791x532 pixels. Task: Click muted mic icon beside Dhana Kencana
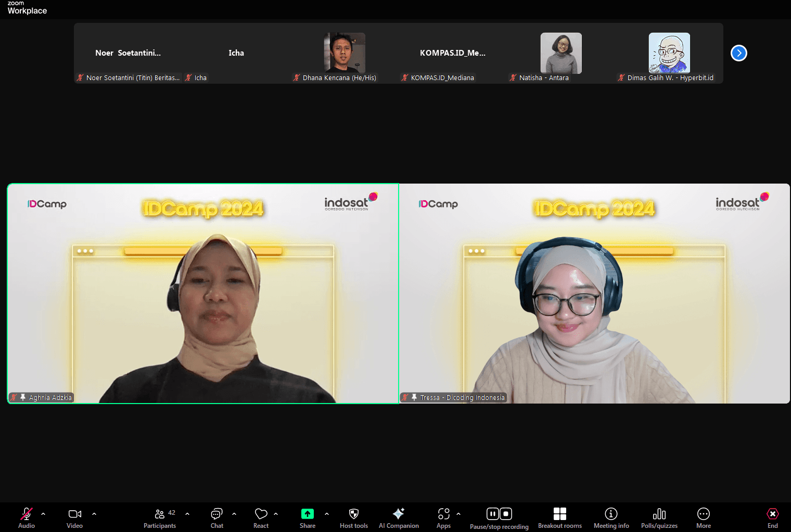(297, 77)
